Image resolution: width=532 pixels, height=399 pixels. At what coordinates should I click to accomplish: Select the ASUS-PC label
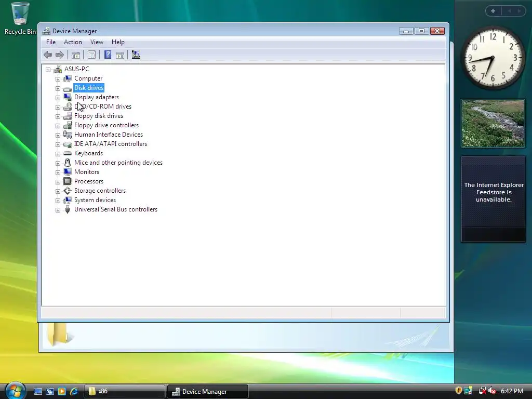click(x=77, y=69)
